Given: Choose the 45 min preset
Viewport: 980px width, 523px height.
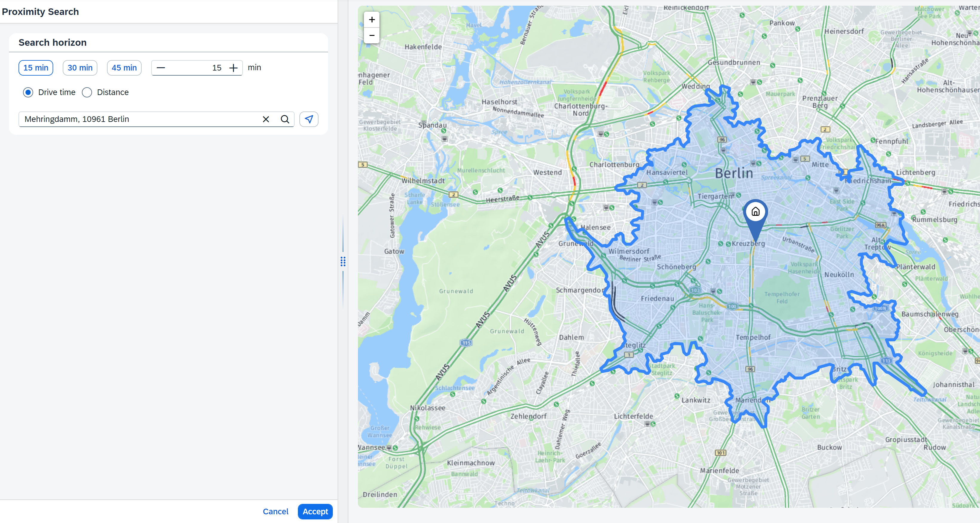Looking at the screenshot, I should click(124, 68).
